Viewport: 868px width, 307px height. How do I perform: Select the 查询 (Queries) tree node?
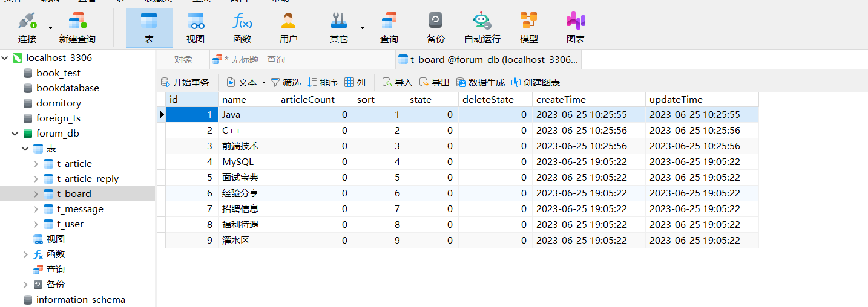pyautogui.click(x=55, y=270)
